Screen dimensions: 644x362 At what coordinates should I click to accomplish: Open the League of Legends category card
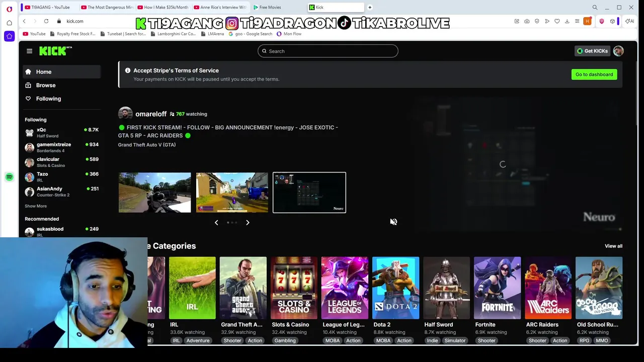(345, 288)
